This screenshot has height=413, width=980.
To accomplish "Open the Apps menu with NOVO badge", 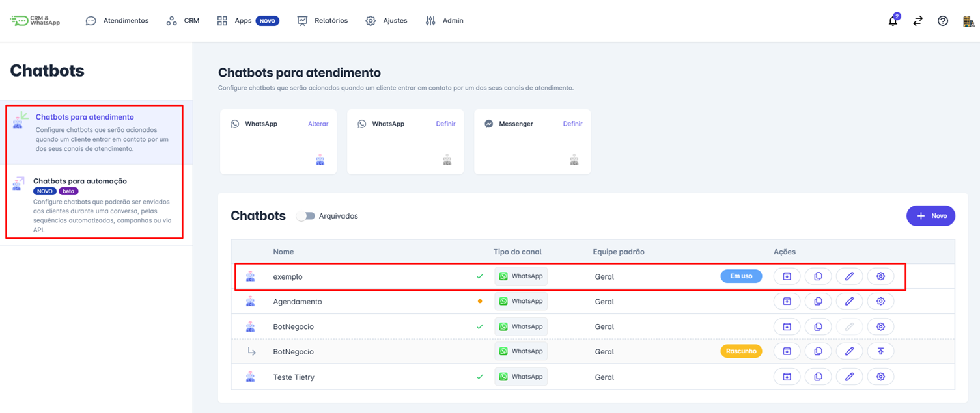I will click(242, 20).
